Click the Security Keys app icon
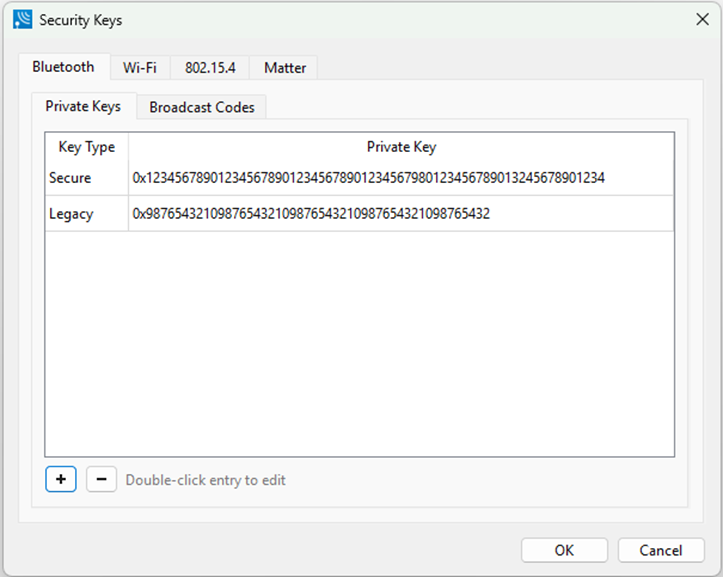Image resolution: width=723 pixels, height=577 pixels. pos(23,20)
